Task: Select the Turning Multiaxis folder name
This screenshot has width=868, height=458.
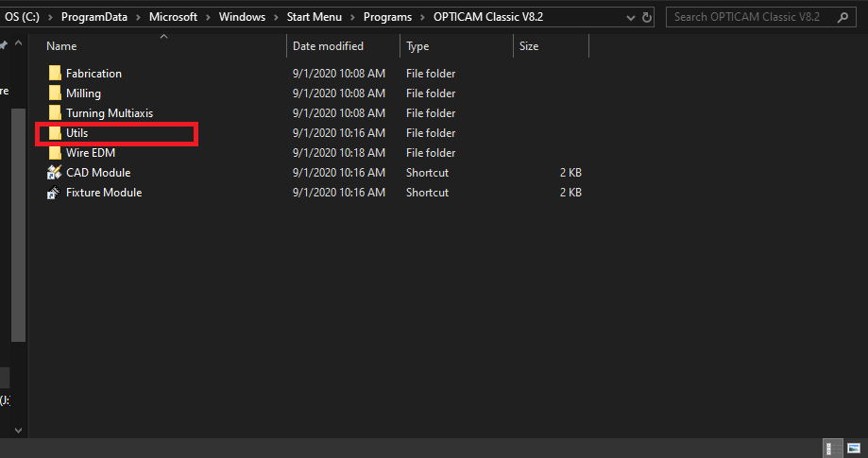Action: (110, 112)
